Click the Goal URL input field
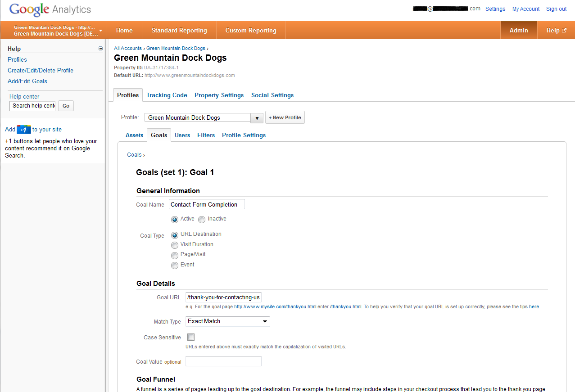The image size is (575, 392). tap(223, 297)
